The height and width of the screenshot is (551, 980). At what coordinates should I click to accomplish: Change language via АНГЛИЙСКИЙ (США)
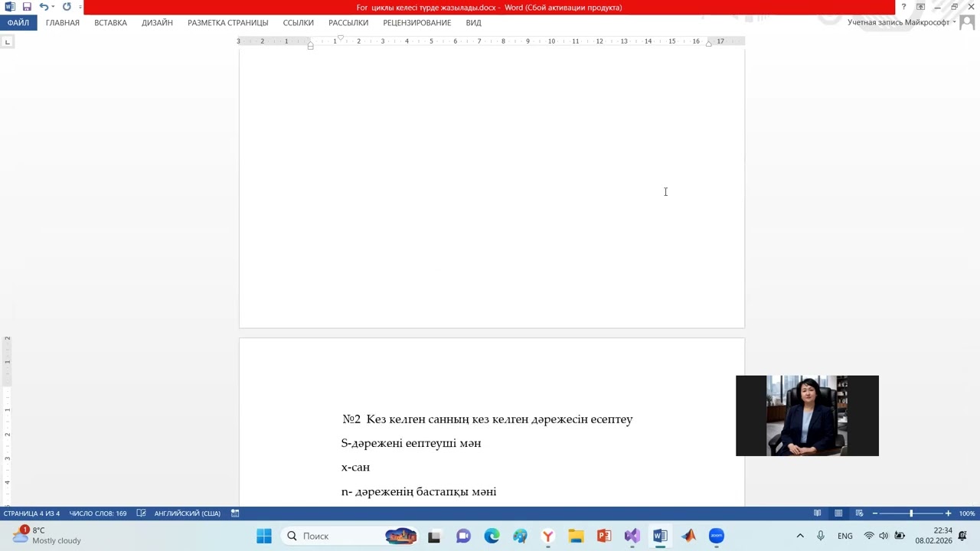[188, 514]
